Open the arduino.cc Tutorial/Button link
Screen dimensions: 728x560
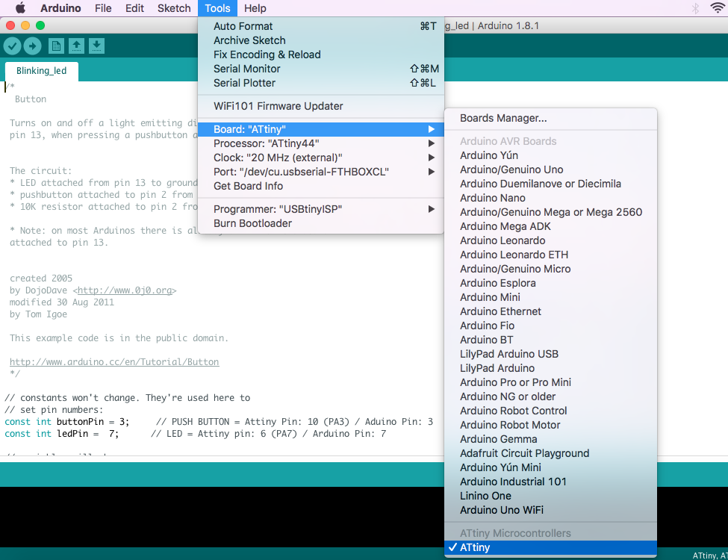click(x=114, y=361)
